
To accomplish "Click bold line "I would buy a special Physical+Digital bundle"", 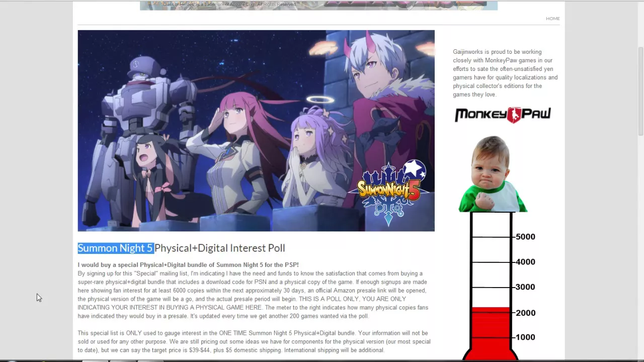I will pyautogui.click(x=188, y=265).
